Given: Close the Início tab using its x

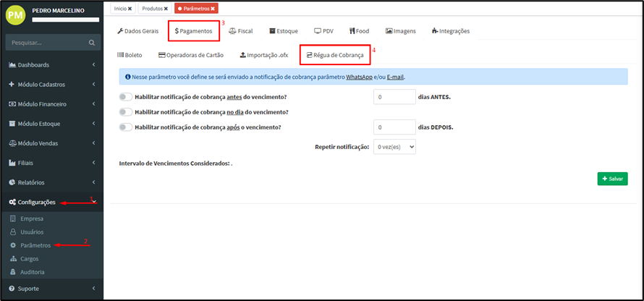Looking at the screenshot, I should point(130,9).
